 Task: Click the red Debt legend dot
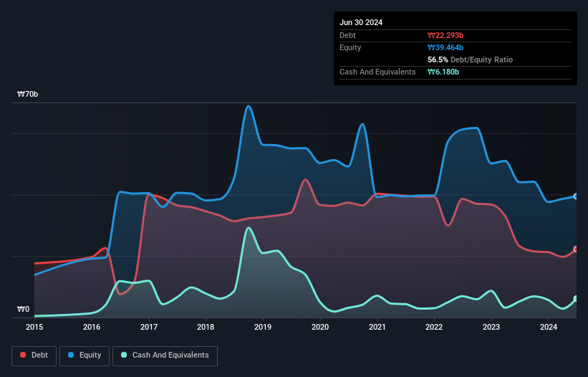tap(23, 355)
